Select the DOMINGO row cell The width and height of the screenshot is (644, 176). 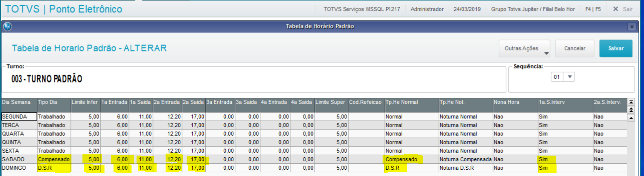coord(19,168)
